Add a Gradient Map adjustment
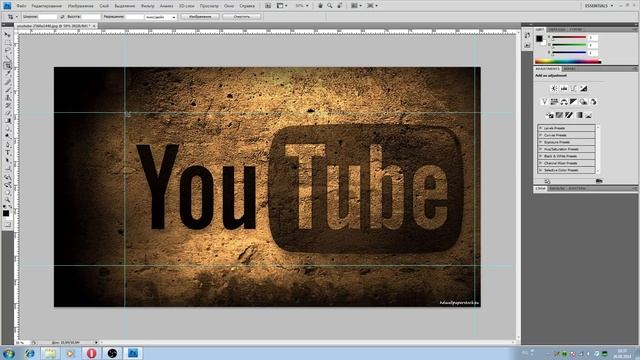Image resolution: width=640 pixels, height=360 pixels. point(579,116)
